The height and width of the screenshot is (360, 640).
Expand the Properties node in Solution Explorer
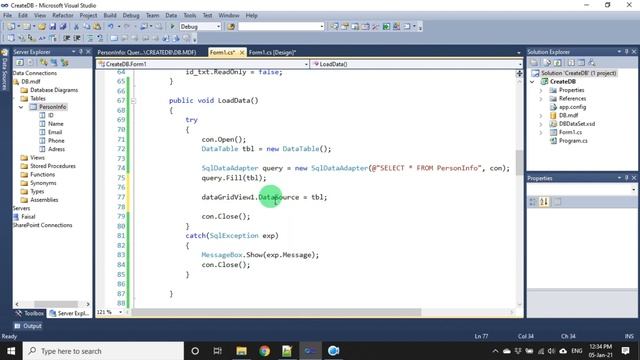coord(541,90)
